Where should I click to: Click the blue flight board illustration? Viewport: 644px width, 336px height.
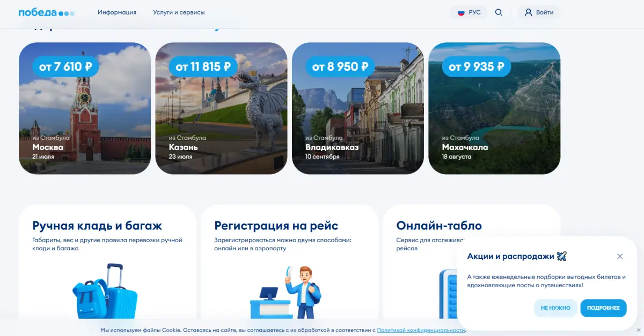pos(448,295)
